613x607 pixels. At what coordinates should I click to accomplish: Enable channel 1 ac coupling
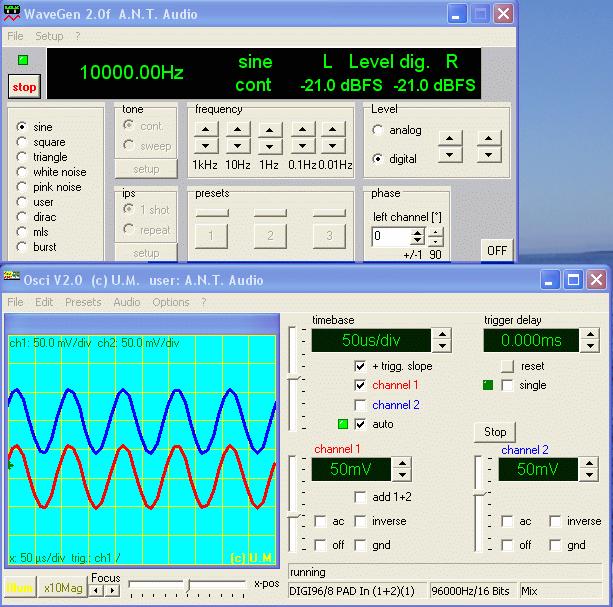coord(320,521)
